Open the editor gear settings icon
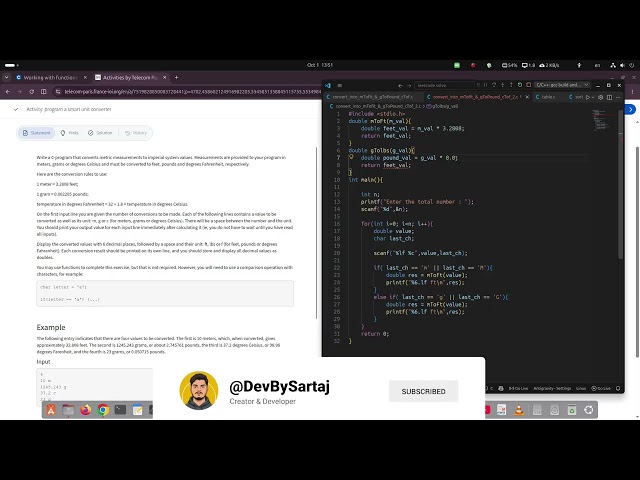The width and height of the screenshot is (640, 480). click(x=600, y=97)
